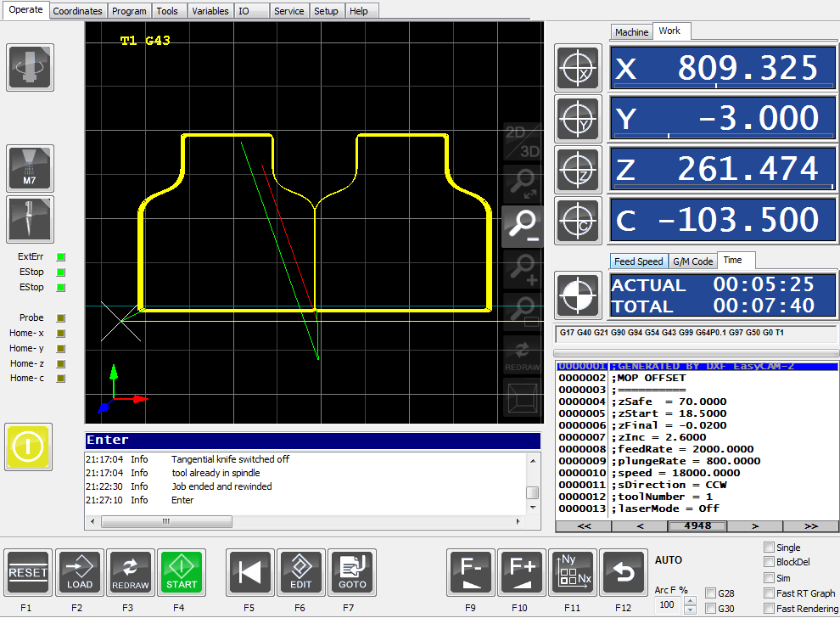Select the zoom-out magnifier icon

pos(522,225)
